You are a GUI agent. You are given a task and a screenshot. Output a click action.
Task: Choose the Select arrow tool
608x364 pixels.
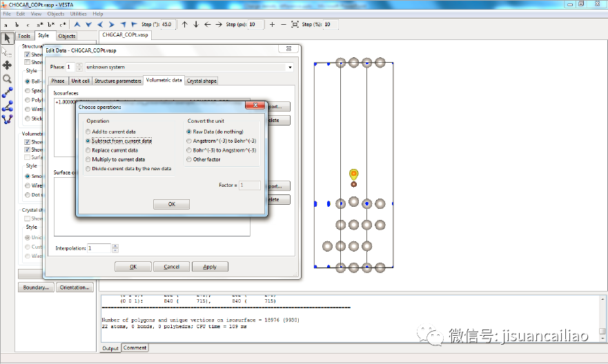coord(8,38)
